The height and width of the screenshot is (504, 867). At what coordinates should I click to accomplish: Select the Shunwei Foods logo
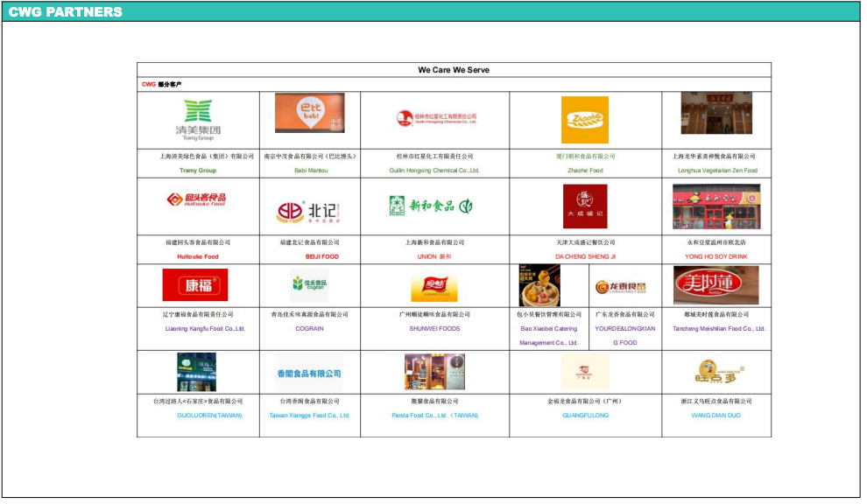pyautogui.click(x=433, y=285)
